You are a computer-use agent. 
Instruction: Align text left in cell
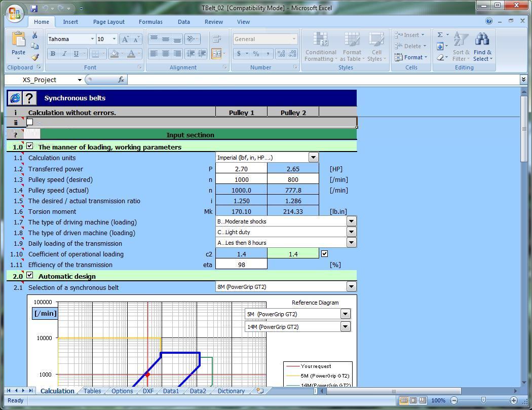point(154,54)
